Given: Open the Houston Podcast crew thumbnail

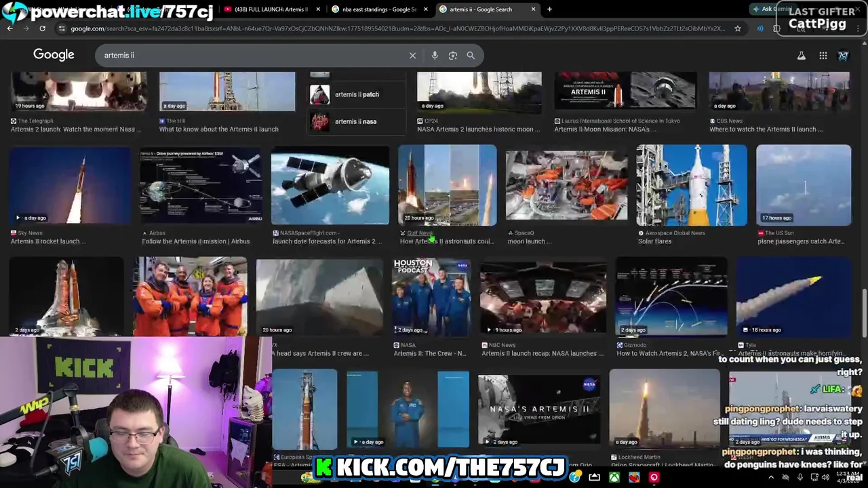Looking at the screenshot, I should click(432, 297).
